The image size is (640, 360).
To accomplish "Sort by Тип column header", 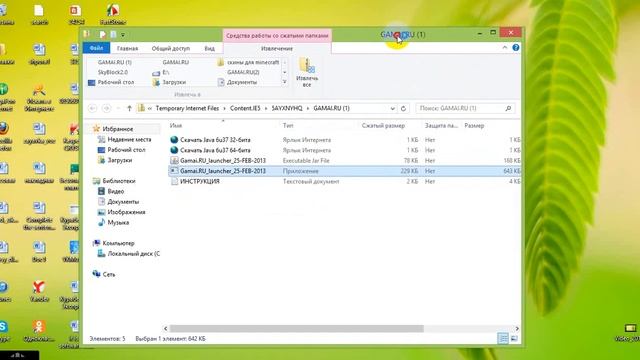I will [x=288, y=126].
